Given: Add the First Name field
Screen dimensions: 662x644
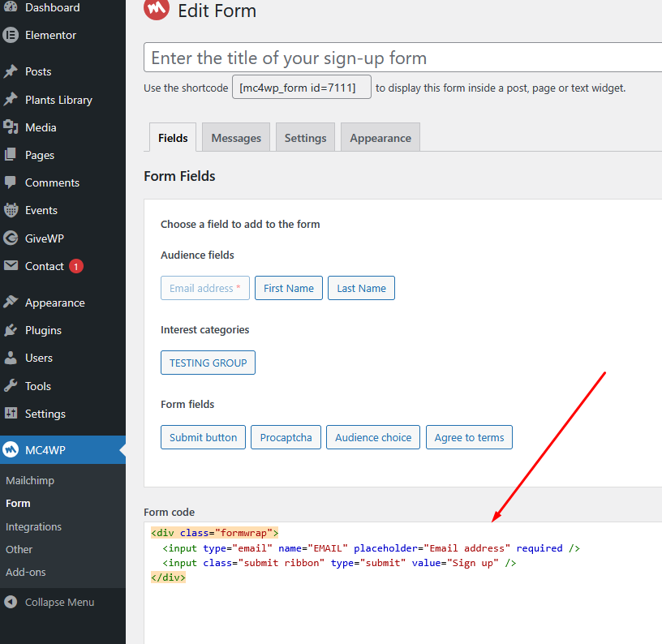Looking at the screenshot, I should point(289,288).
